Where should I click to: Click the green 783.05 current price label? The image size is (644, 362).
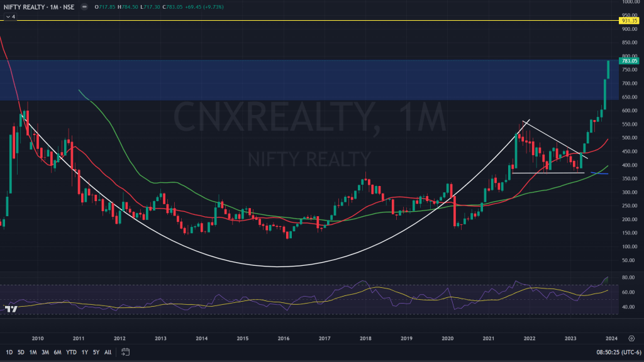tap(630, 61)
